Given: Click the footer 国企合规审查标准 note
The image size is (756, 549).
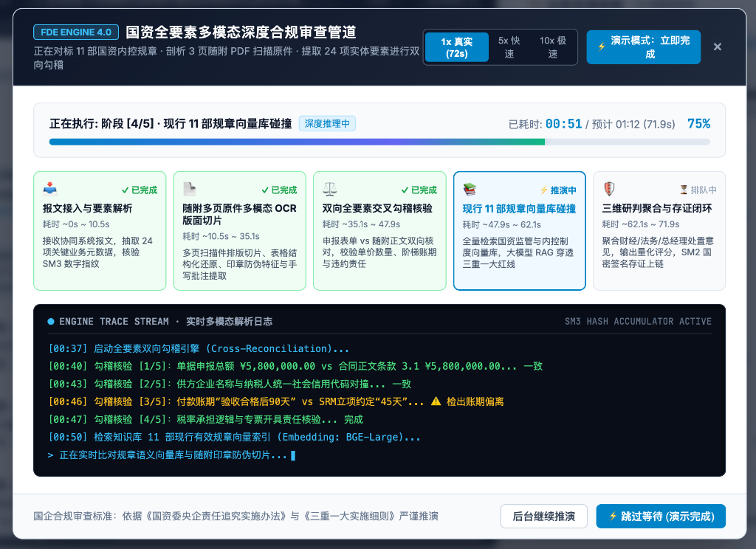Looking at the screenshot, I should click(236, 517).
